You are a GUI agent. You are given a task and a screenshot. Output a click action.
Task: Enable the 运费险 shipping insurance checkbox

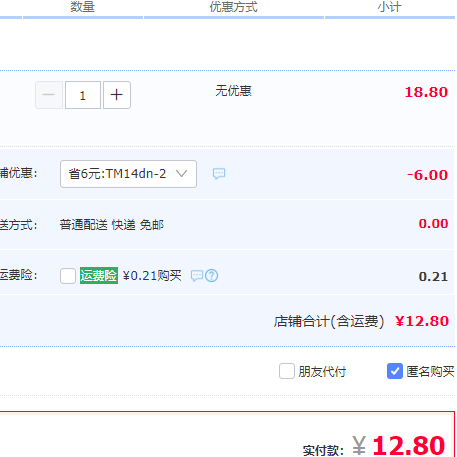(x=68, y=276)
